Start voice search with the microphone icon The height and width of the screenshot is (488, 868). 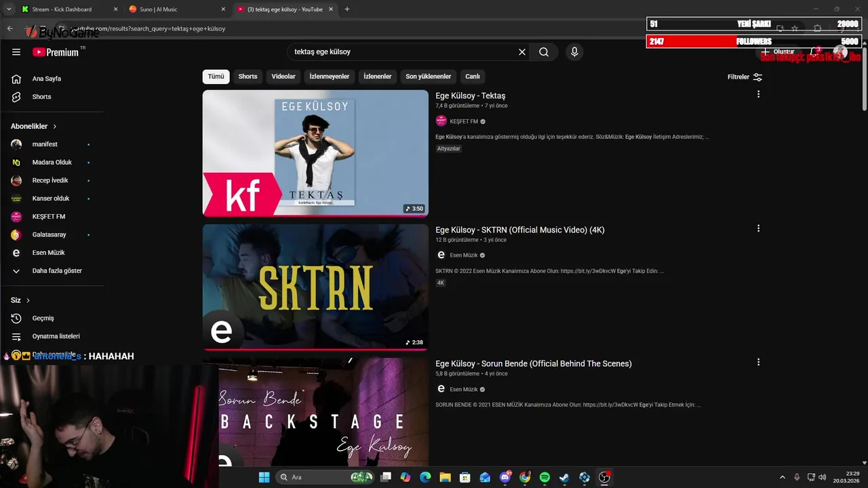pos(574,52)
